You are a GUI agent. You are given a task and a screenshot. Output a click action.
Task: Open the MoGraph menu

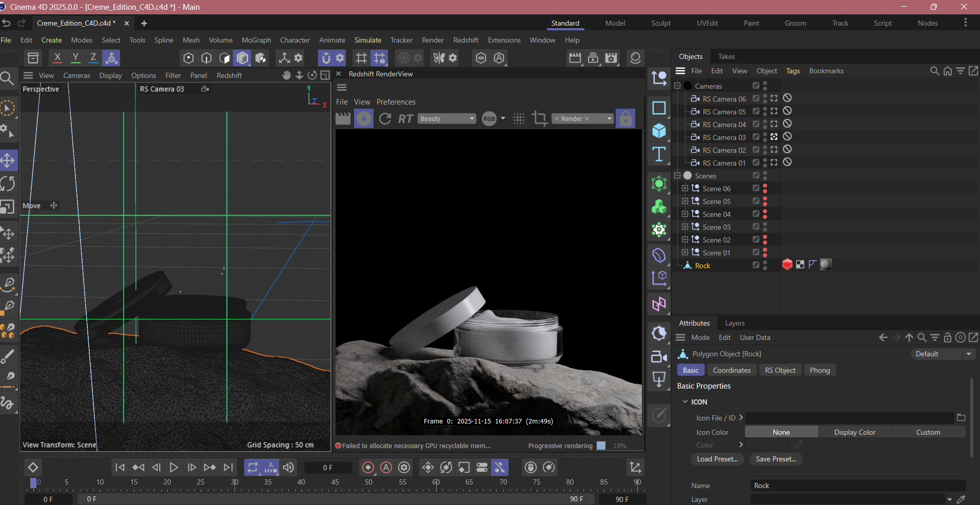256,40
